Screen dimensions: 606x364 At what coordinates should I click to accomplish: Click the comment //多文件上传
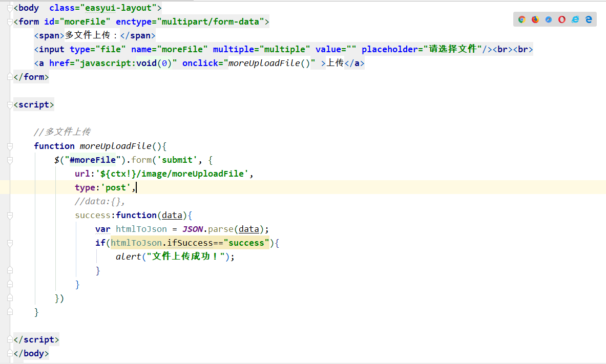62,132
